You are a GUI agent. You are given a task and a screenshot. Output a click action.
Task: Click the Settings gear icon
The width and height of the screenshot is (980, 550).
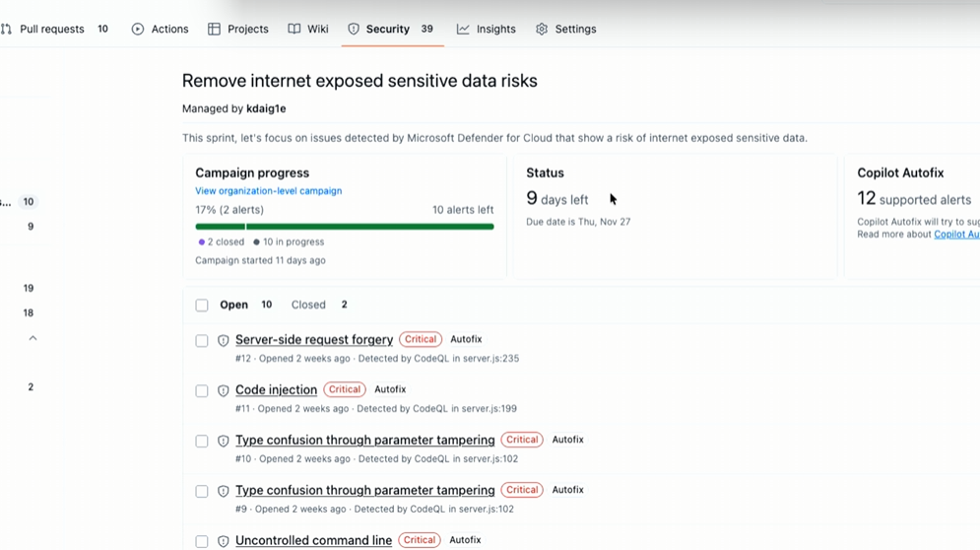click(x=542, y=30)
